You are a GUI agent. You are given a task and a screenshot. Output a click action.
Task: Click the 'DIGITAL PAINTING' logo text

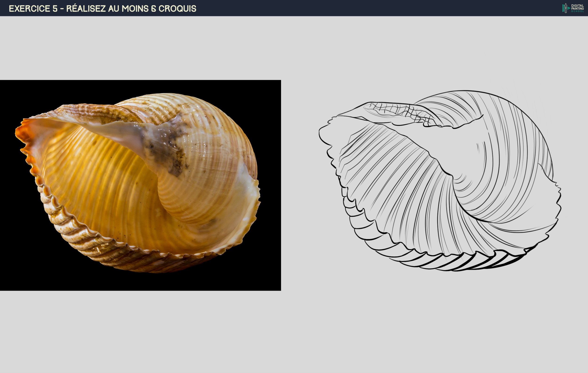click(577, 7)
